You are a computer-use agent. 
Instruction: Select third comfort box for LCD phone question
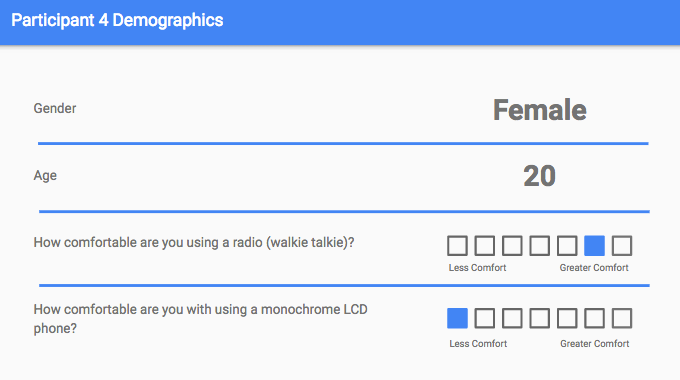coord(512,318)
